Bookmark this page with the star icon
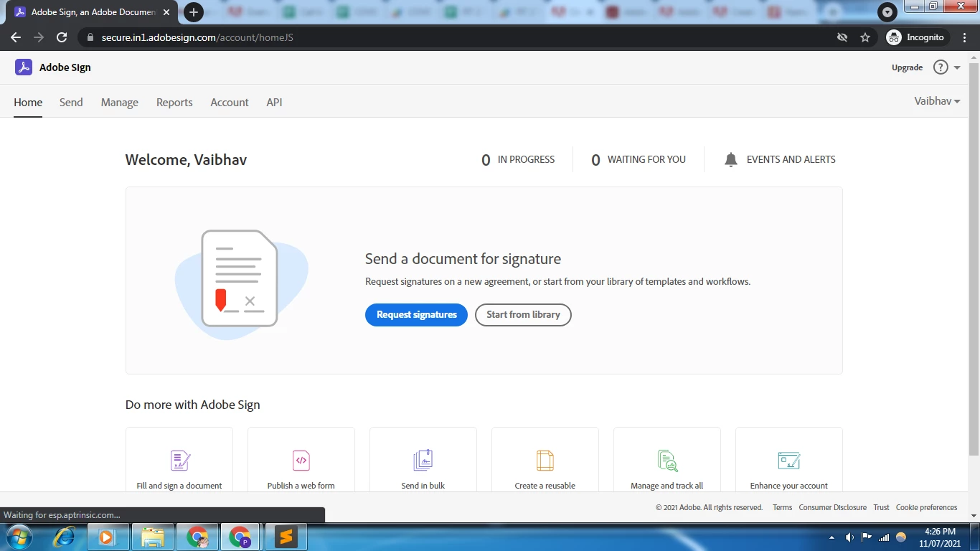The width and height of the screenshot is (980, 551). (x=865, y=37)
